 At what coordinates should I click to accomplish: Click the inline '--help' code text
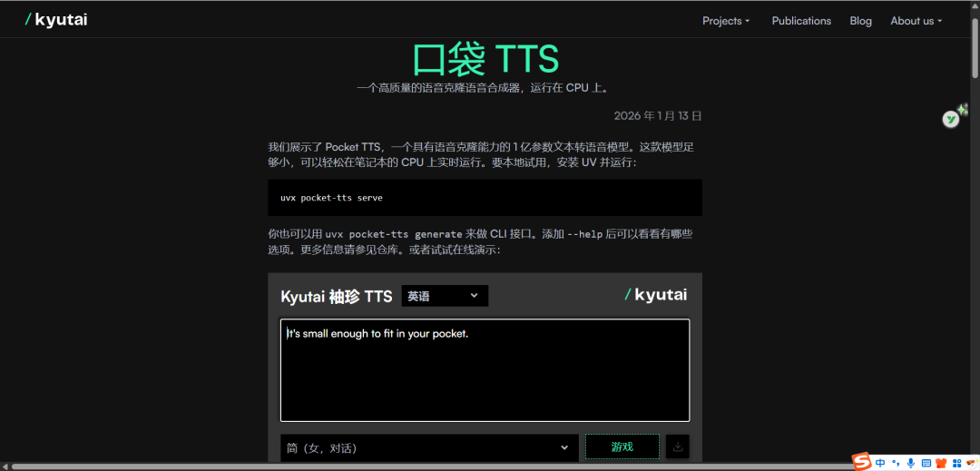pyautogui.click(x=584, y=235)
